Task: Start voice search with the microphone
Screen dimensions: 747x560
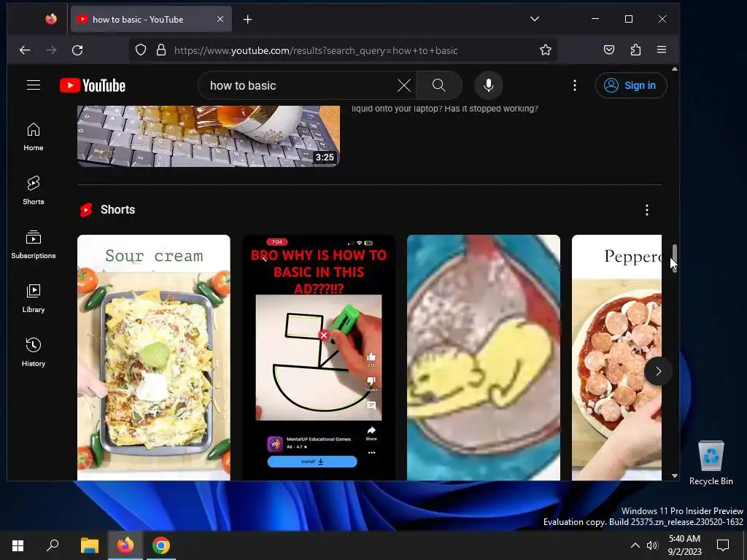Action: click(488, 86)
